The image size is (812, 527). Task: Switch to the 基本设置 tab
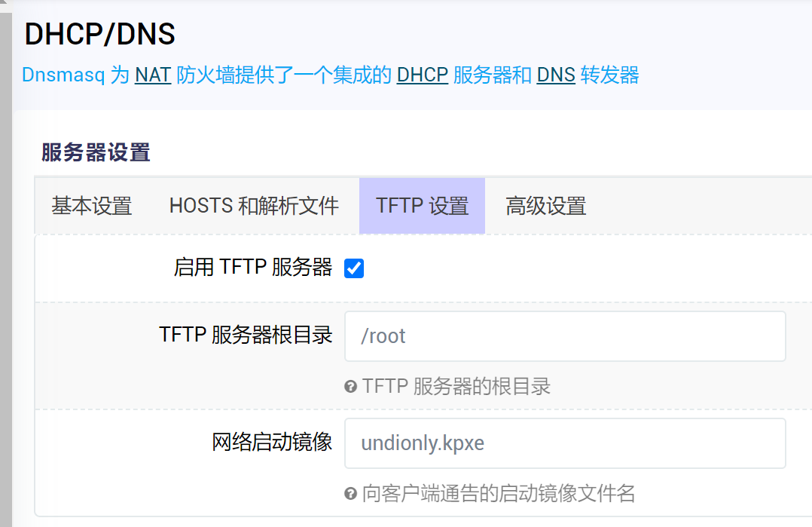coord(91,205)
